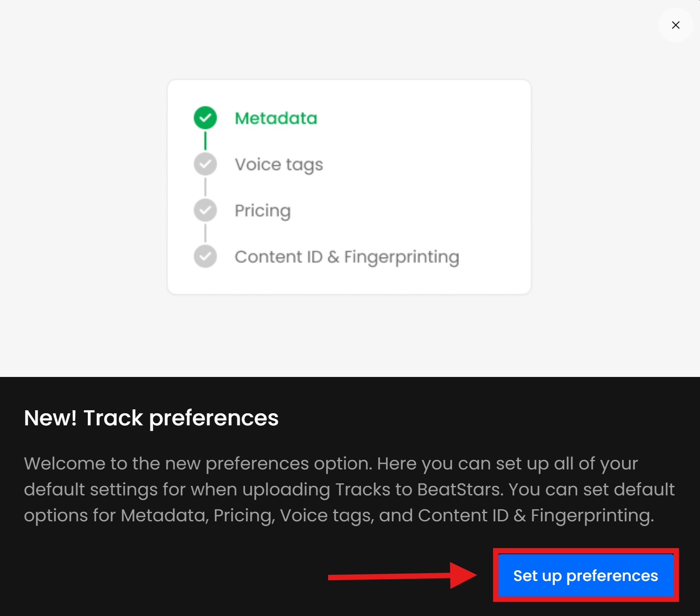Click the gray Voice tags checkmark icon
This screenshot has width=700, height=616.
205,164
